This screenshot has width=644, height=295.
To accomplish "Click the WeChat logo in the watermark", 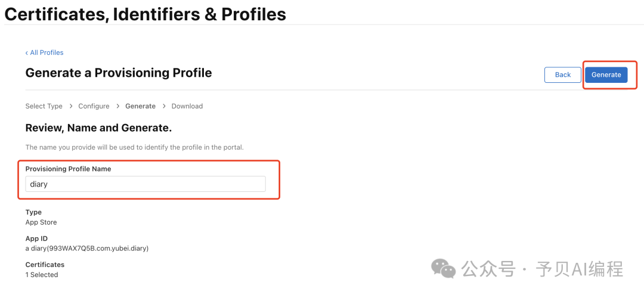I will [444, 269].
